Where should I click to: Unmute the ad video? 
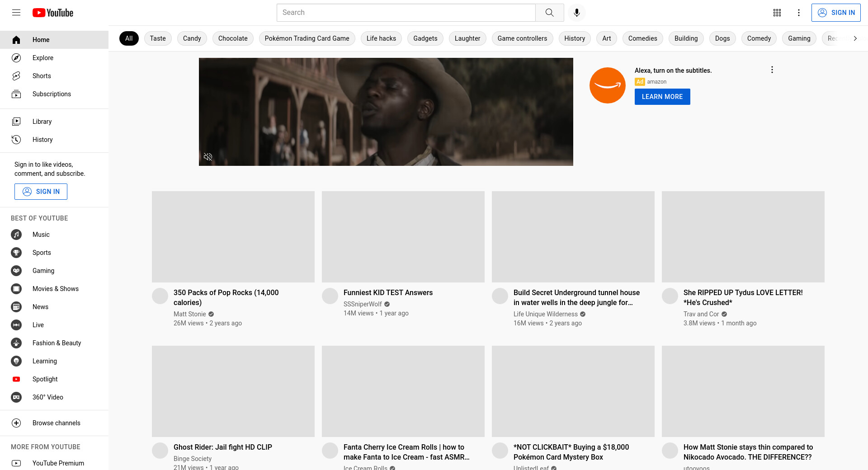[208, 157]
